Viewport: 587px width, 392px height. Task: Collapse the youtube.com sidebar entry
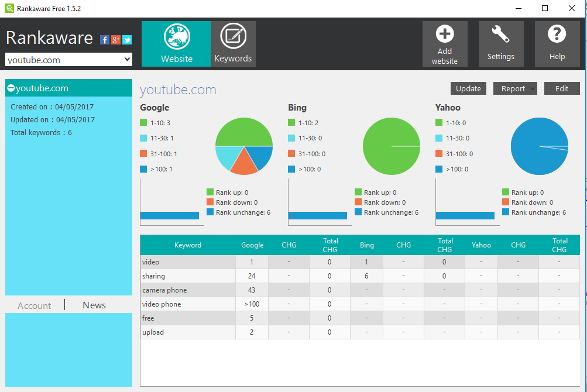(x=11, y=88)
